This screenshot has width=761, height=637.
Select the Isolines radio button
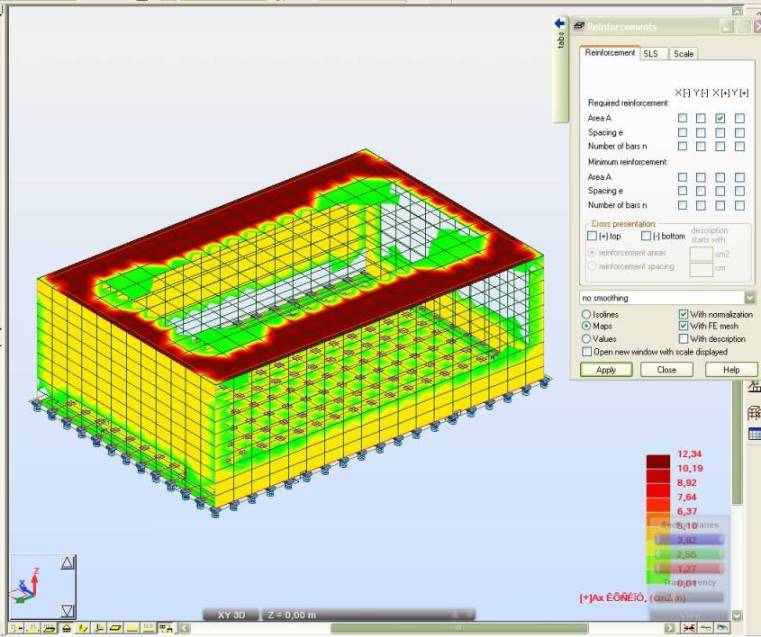(587, 314)
